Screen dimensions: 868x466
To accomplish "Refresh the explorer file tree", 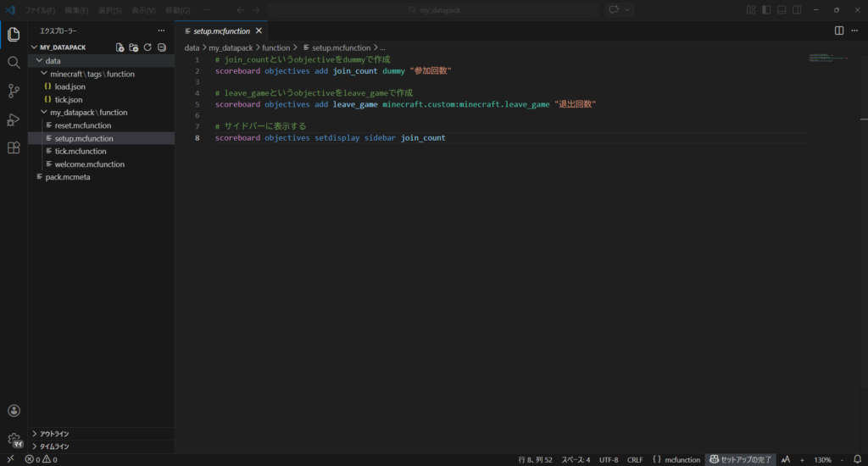I will 147,47.
